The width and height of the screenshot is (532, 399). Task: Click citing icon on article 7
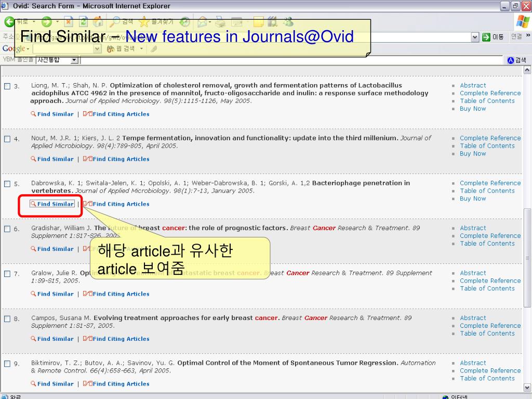87,294
